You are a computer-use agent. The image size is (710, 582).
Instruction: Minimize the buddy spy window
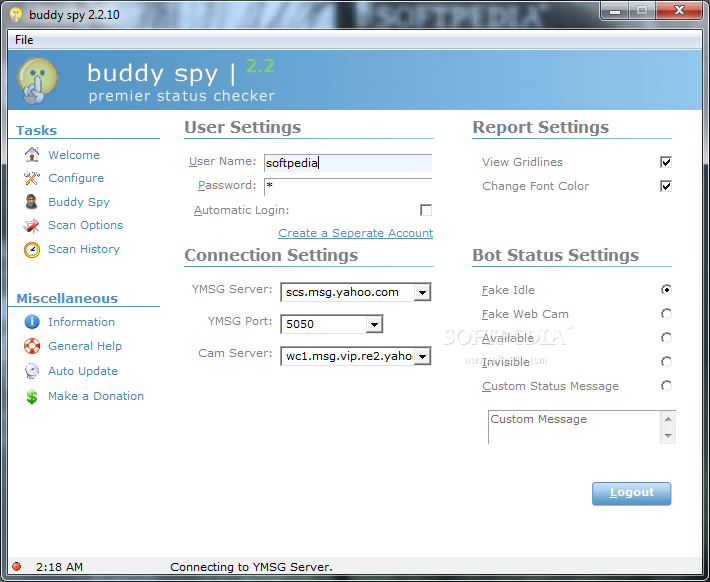[615, 11]
